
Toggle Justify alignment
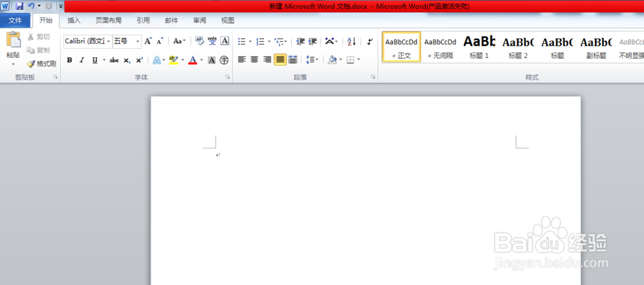pos(280,60)
